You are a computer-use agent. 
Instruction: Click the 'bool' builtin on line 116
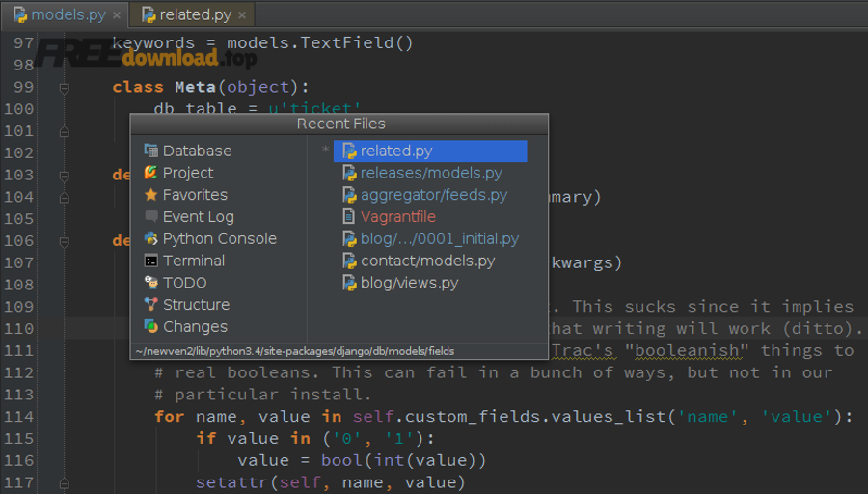[x=341, y=460]
